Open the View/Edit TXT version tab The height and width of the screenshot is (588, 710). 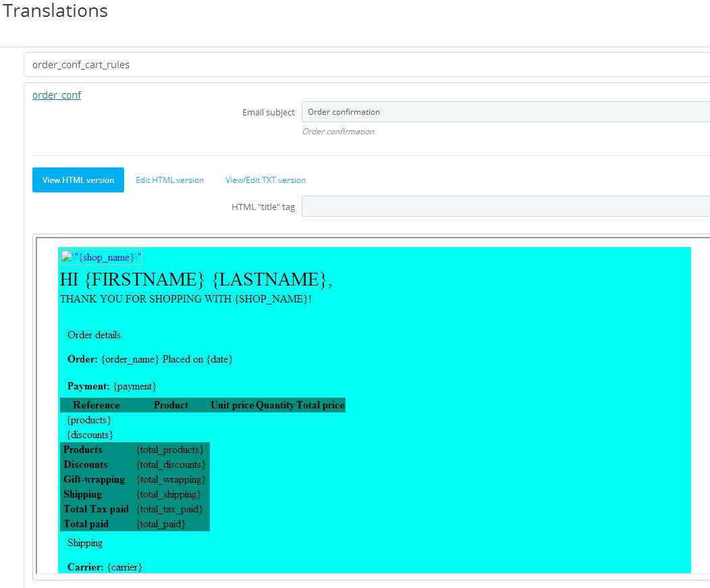pos(265,180)
